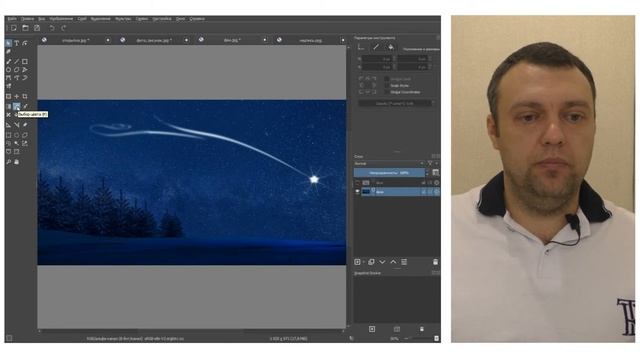Select the Gradient tool

point(9,107)
